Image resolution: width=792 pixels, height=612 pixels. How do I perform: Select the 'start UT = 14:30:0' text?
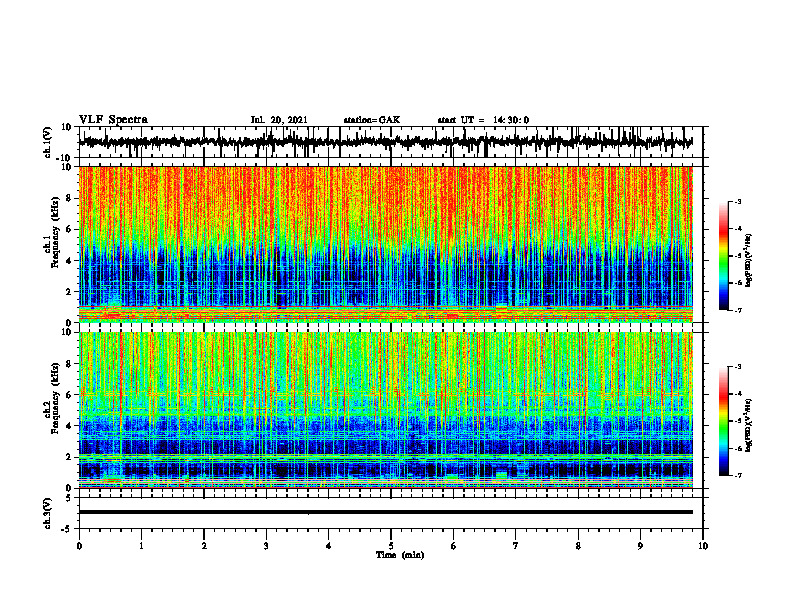coord(483,120)
